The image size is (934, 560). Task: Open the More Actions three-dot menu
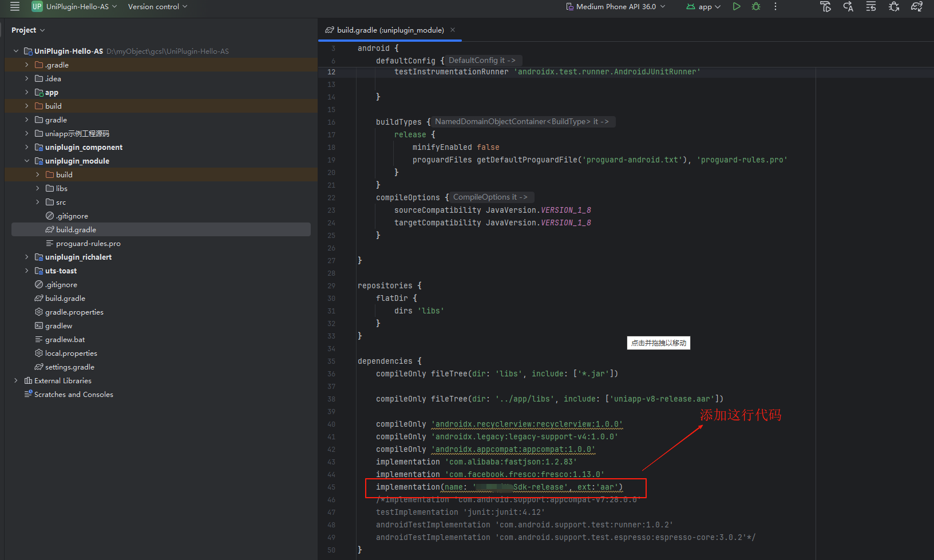[x=775, y=6]
